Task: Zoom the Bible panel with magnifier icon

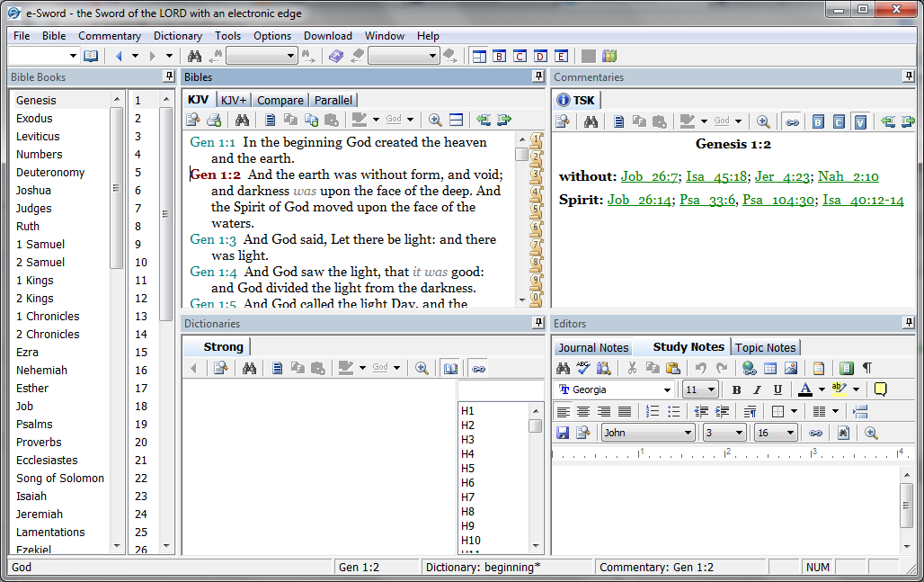Action: point(435,120)
